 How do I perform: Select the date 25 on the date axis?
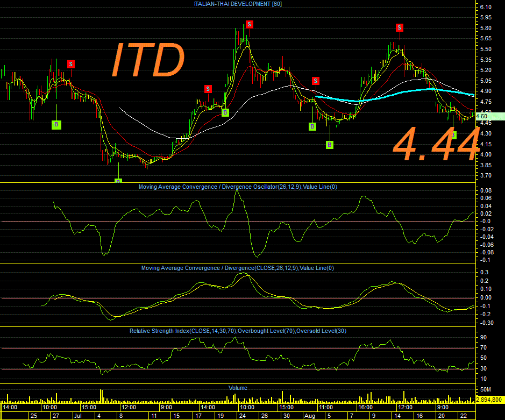34,416
